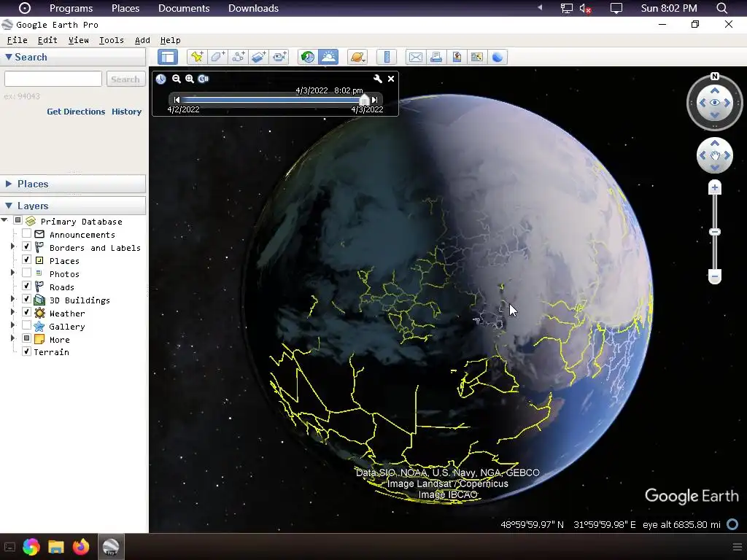Click the blue globe Earth toolbar icon
This screenshot has width=747, height=560.
498,57
